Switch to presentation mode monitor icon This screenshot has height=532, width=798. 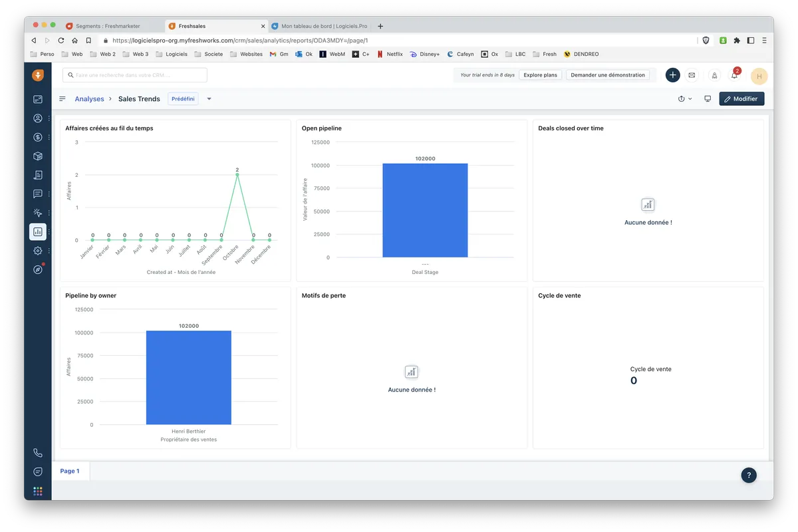click(708, 99)
